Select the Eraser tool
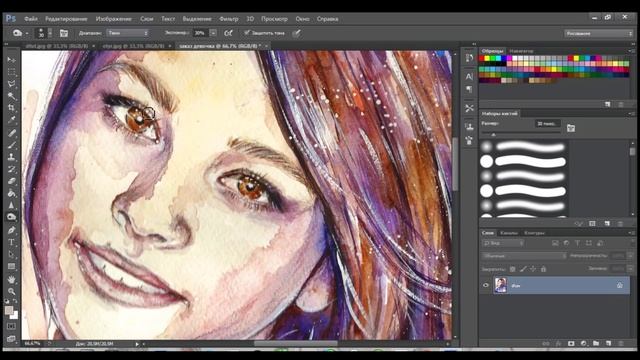Screen dimensions: 640x360 click(11, 181)
